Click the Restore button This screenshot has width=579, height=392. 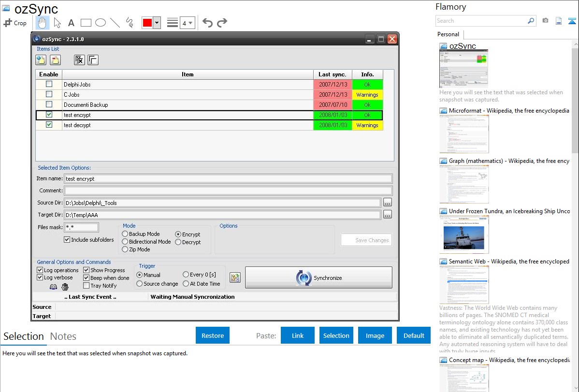(213, 335)
